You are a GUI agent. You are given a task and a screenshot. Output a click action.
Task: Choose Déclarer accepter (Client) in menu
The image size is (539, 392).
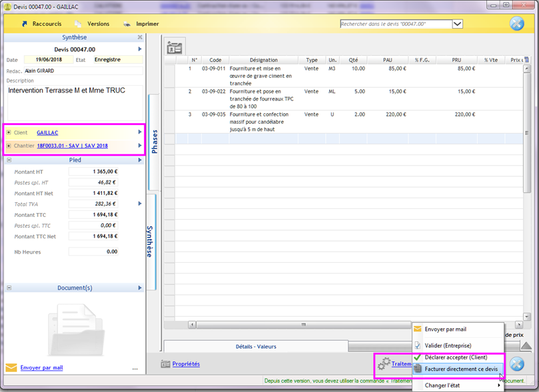click(456, 357)
